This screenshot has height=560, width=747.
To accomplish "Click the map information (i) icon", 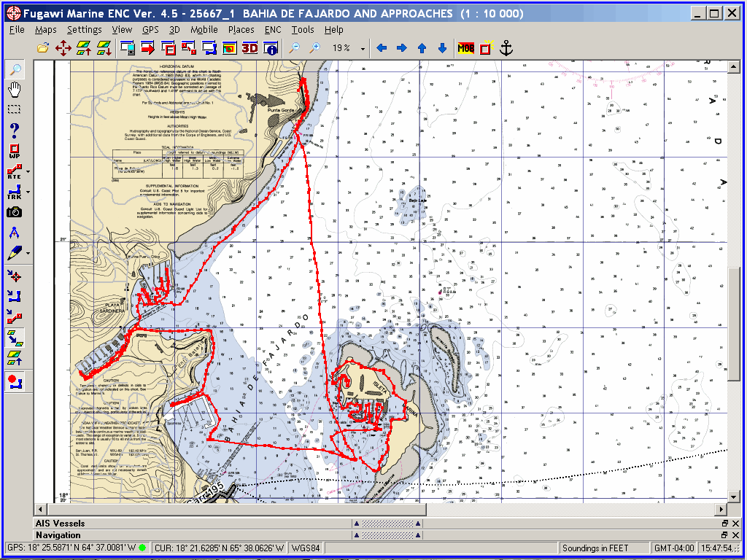I will tap(271, 47).
